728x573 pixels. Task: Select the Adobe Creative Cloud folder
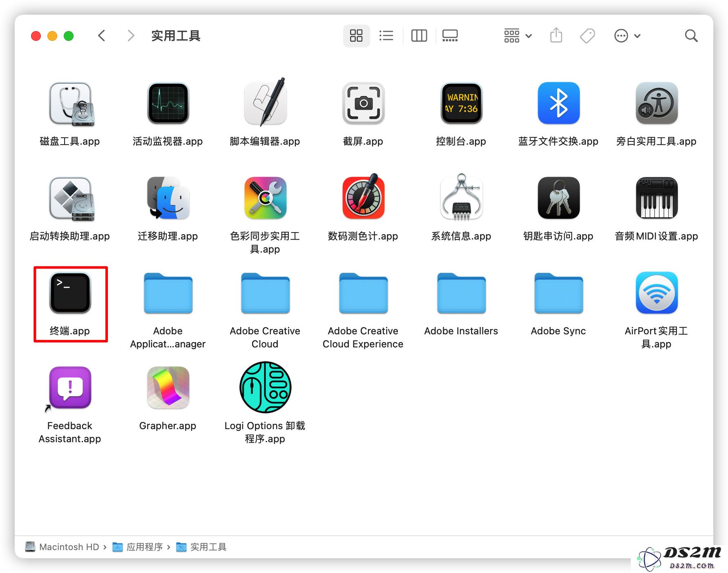click(x=265, y=293)
